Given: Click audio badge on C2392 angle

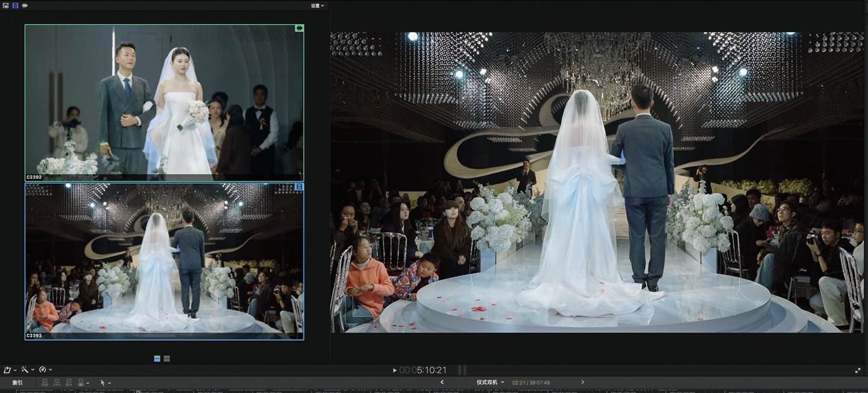Looking at the screenshot, I should (x=299, y=28).
